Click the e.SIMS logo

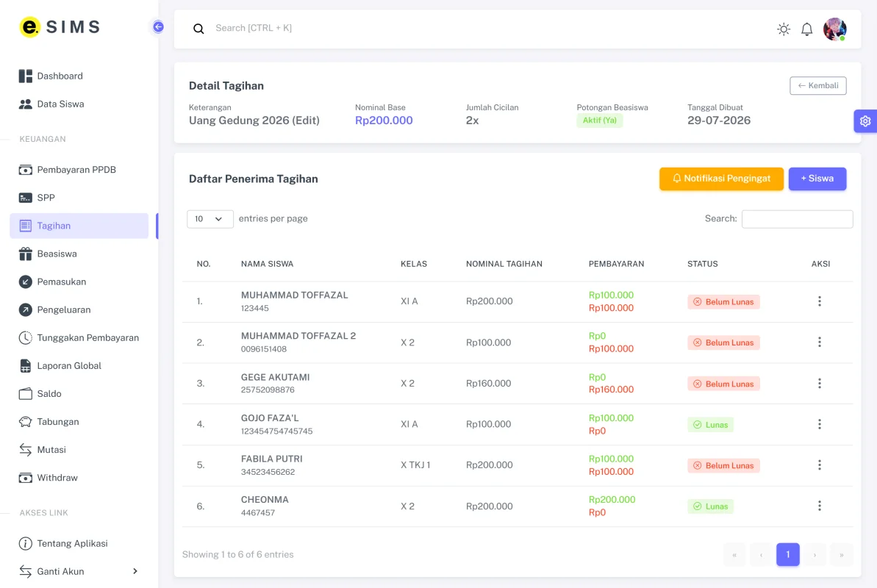point(60,26)
